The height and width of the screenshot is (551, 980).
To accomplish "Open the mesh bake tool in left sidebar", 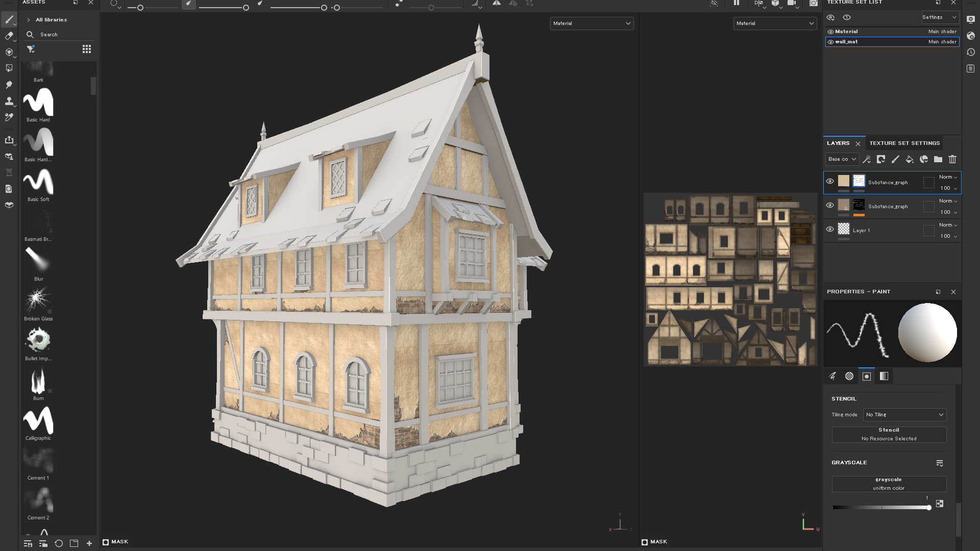I will tap(9, 157).
